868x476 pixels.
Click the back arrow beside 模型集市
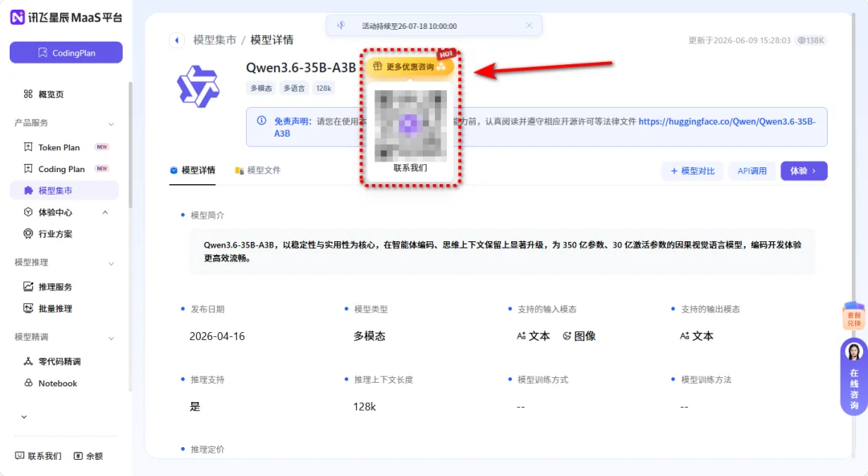pos(177,40)
